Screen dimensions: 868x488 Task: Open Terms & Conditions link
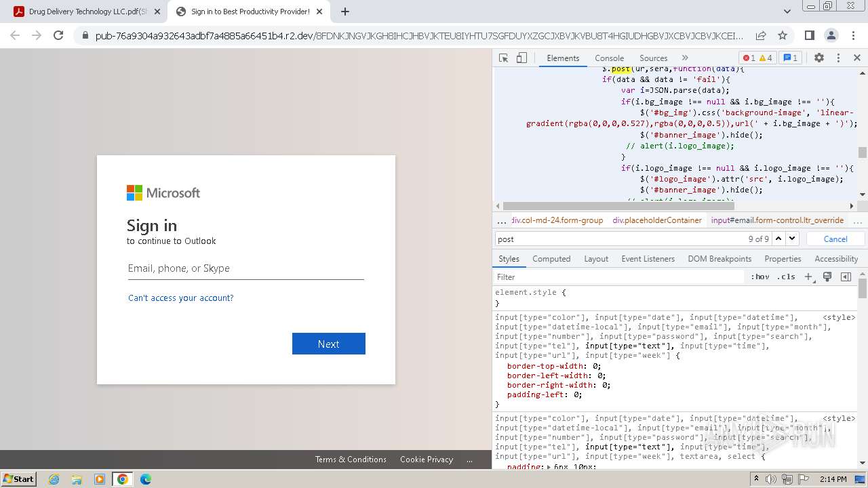[351, 460]
